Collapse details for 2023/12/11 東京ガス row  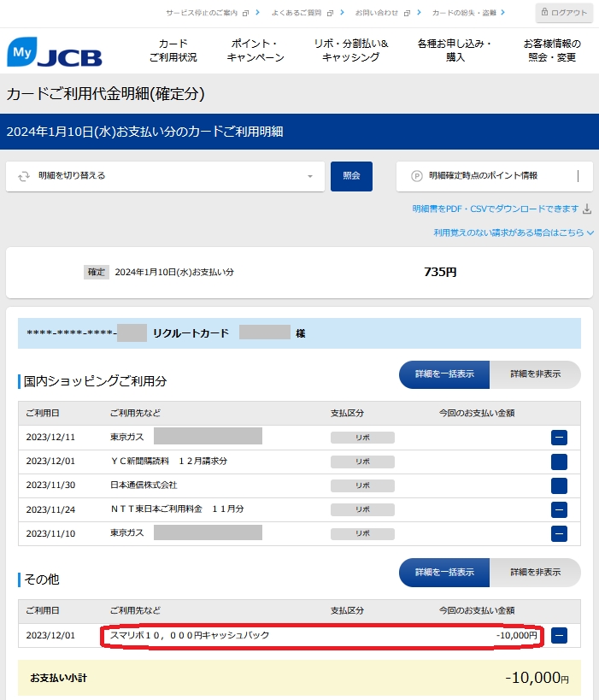(x=559, y=438)
